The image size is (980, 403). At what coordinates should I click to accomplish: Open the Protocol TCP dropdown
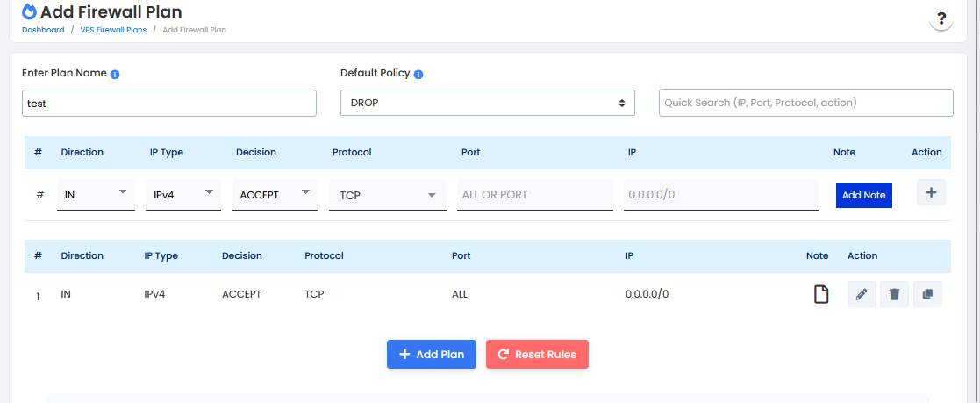point(387,196)
